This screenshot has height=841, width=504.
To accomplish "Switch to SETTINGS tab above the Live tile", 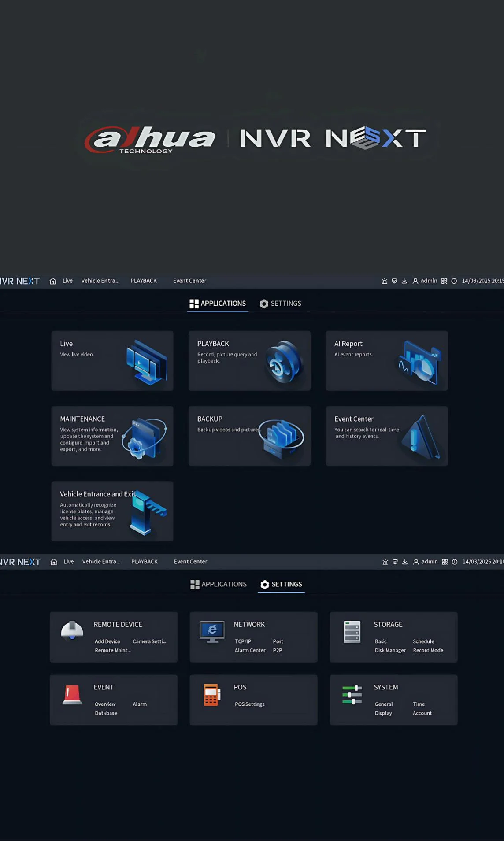I will tap(281, 304).
